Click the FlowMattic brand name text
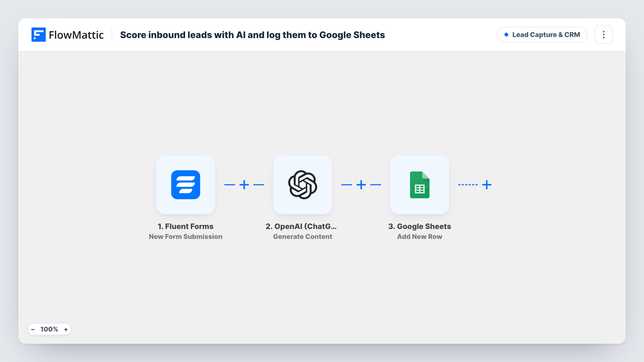This screenshot has width=644, height=362. click(x=76, y=35)
